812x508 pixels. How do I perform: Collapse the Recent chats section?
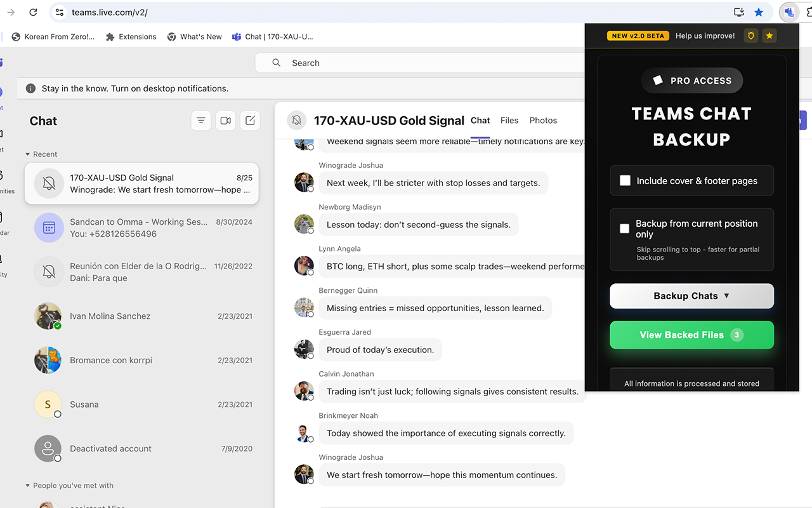[41, 154]
